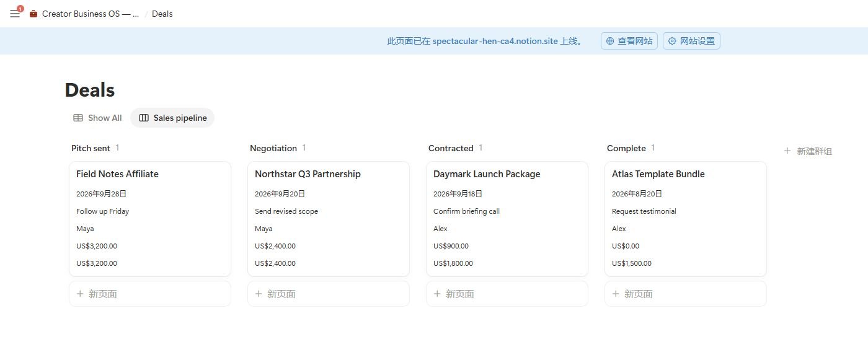Add 新页面 under Contracted column

(507, 294)
